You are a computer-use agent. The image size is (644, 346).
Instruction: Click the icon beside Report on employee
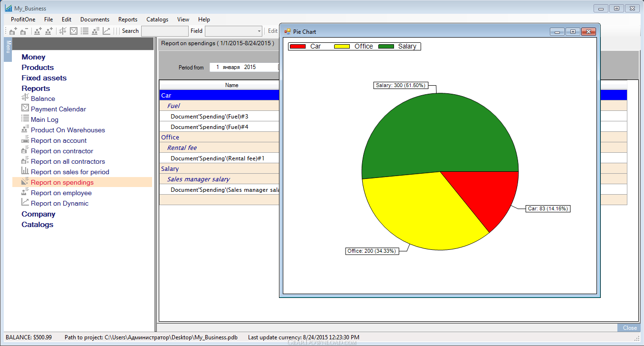25,192
